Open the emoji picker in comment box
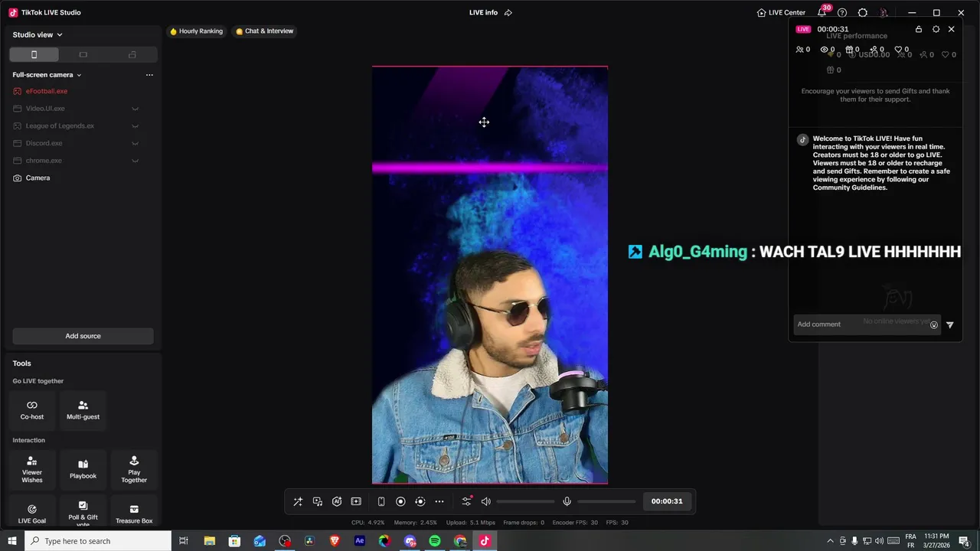The width and height of the screenshot is (980, 551). tap(934, 324)
